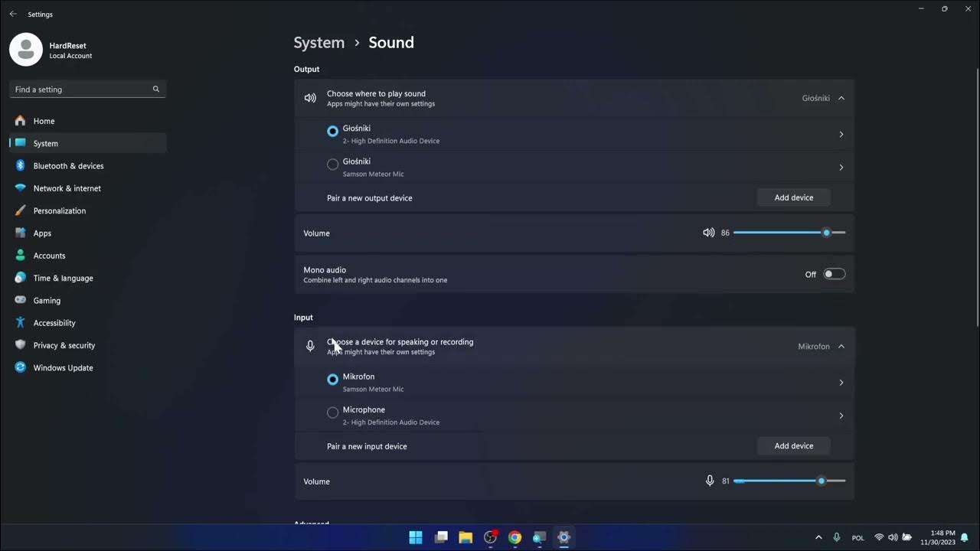Select the Network & internet globe icon

coord(21,188)
